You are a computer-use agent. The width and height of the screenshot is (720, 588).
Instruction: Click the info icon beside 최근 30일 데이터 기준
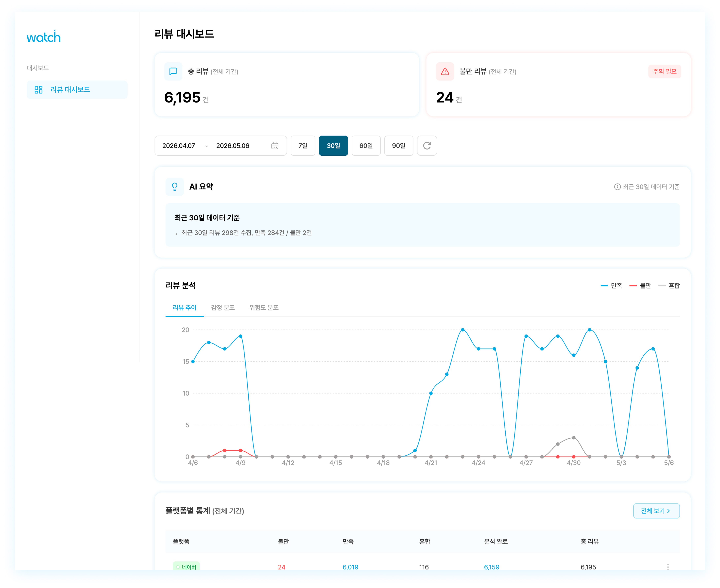617,187
